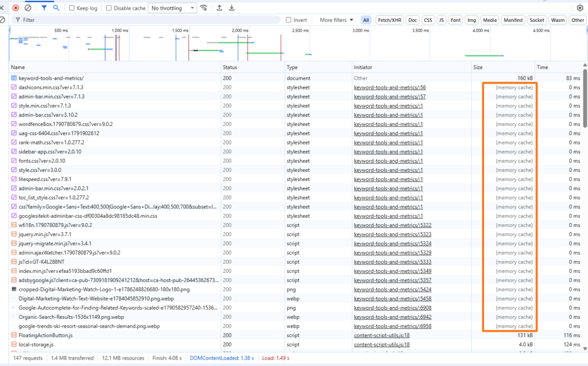Filter by Doc requests
Screen dimensions: 588x366
coord(412,20)
